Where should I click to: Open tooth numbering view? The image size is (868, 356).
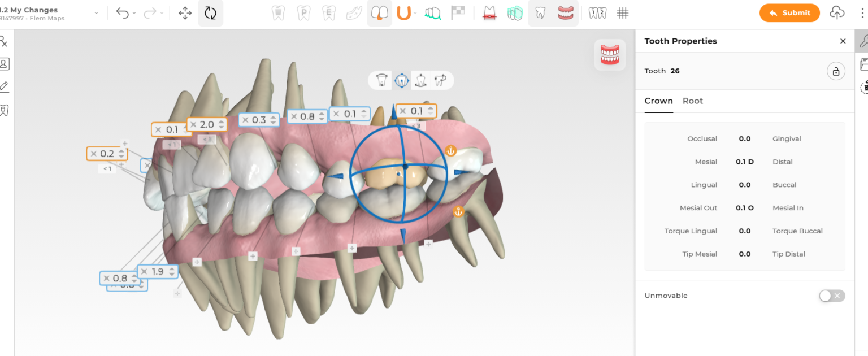pyautogui.click(x=597, y=12)
